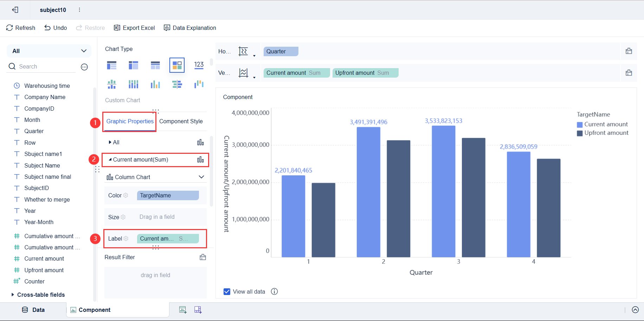The image size is (644, 321).
Task: Toggle Upfront amount legend item
Action: 603,133
